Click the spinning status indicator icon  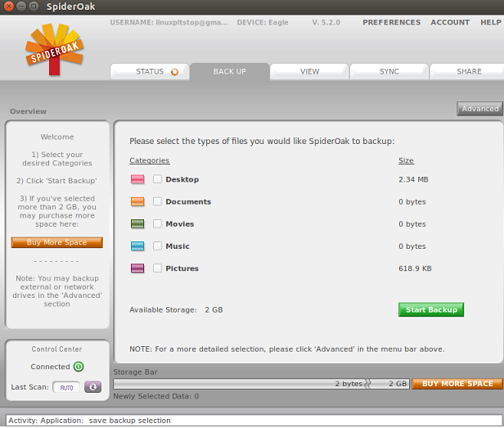174,72
